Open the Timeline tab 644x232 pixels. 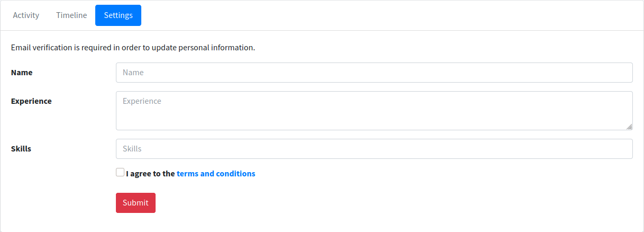71,15
